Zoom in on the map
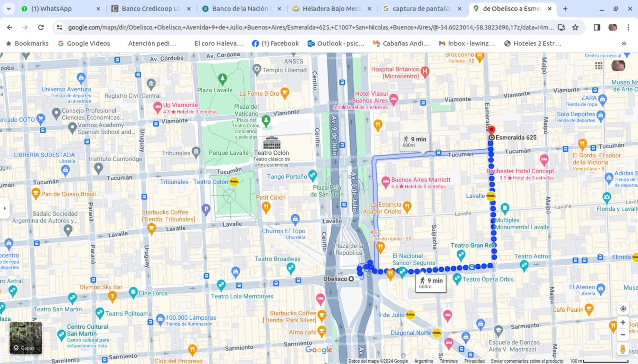 (623, 322)
